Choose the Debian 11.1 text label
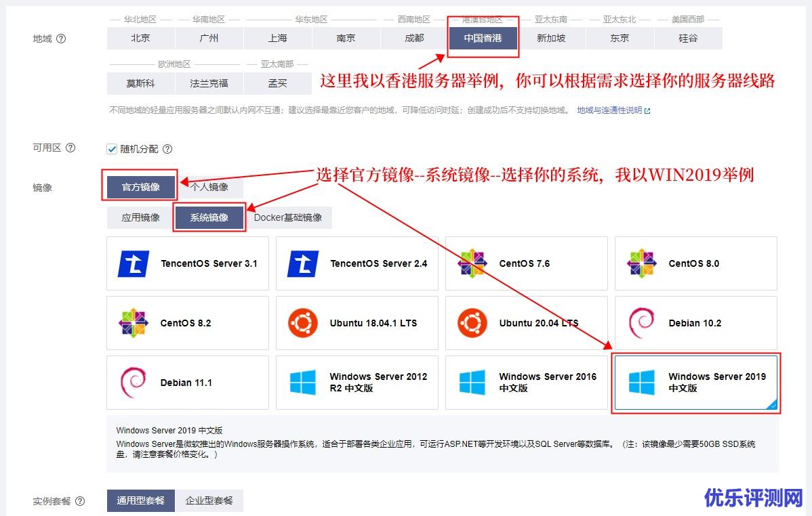This screenshot has height=516, width=812. 186,383
